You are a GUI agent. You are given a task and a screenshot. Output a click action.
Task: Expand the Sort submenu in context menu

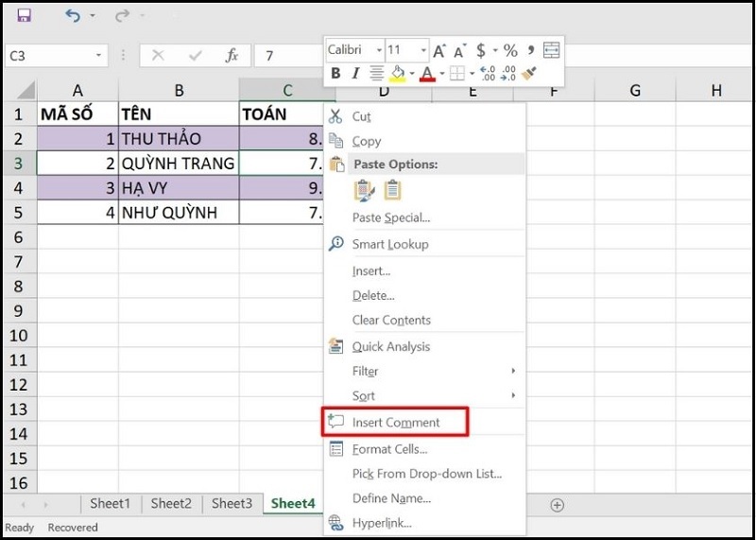coord(513,395)
